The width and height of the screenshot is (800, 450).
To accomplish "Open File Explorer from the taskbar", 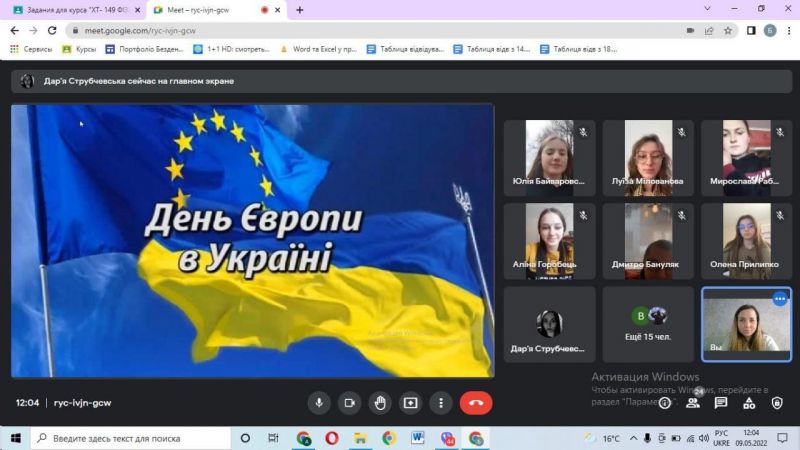I will tap(360, 438).
